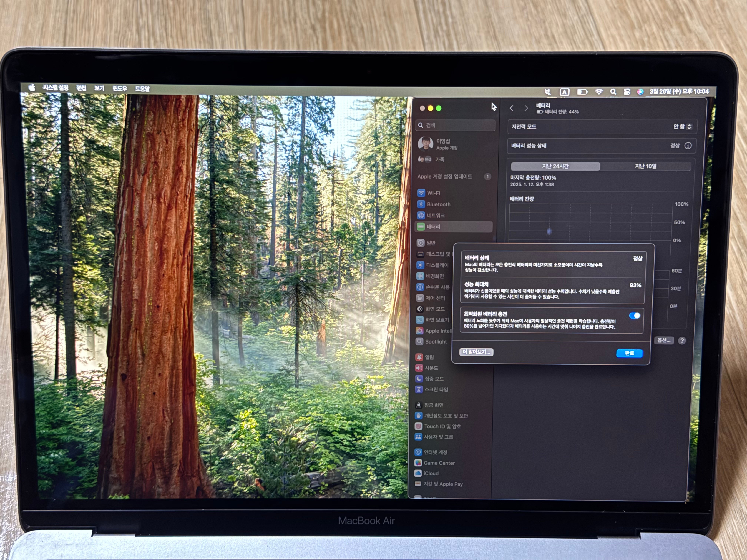The width and height of the screenshot is (747, 560).
Task: Click the battery health info icon
Action: click(x=688, y=146)
